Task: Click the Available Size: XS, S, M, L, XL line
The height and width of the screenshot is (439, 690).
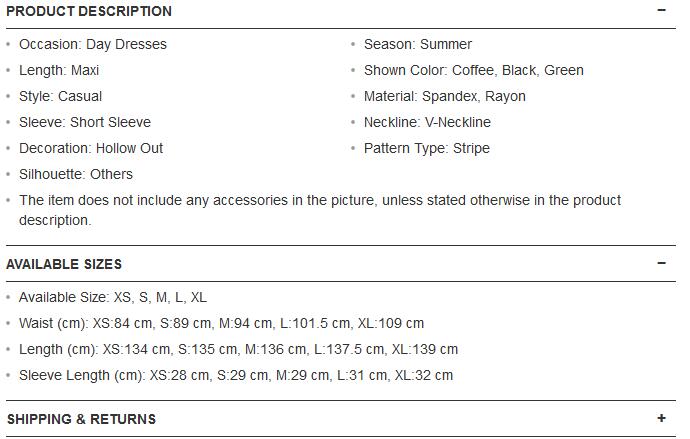Action: click(x=113, y=297)
